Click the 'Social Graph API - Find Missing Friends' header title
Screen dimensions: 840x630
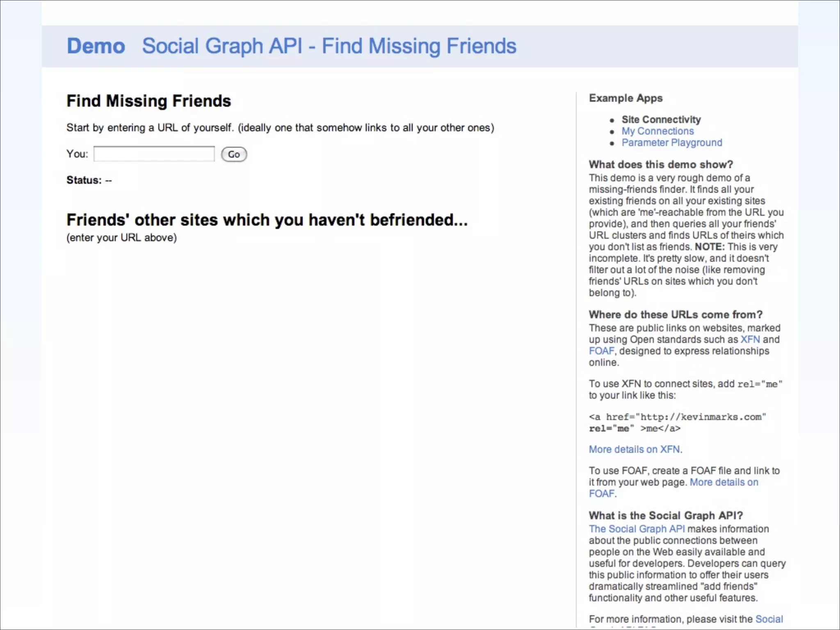point(329,46)
